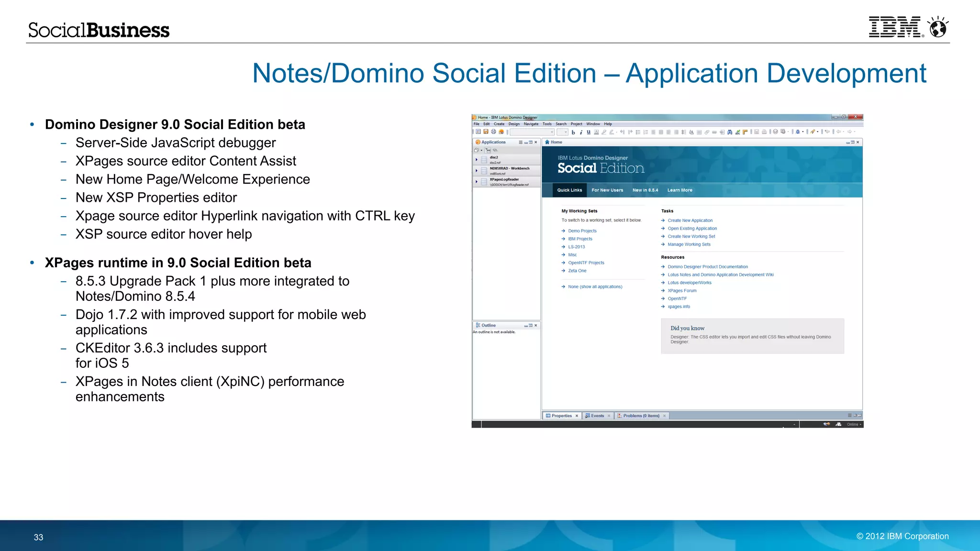Toggle Bold formatting in the toolbar
Screen dimensions: 980x551
pyautogui.click(x=573, y=132)
